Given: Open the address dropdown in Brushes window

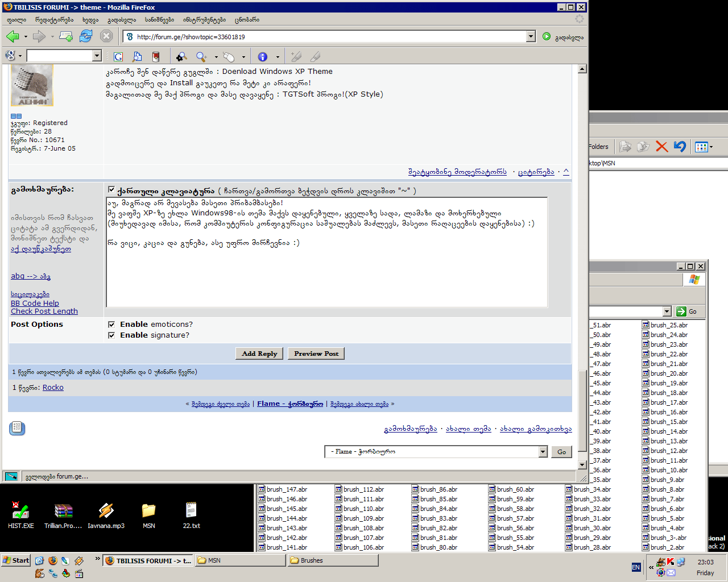Looking at the screenshot, I should coord(667,311).
